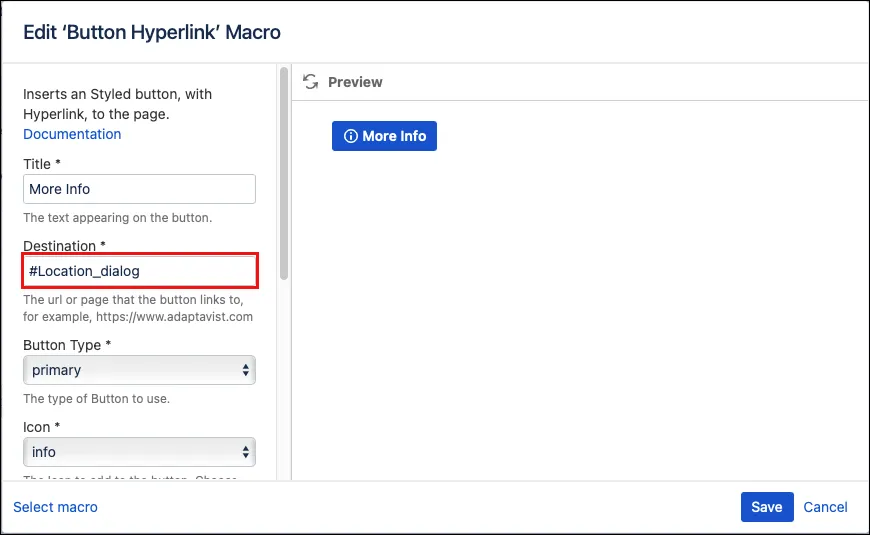This screenshot has height=535, width=870.
Task: Open the Documentation link
Action: coord(72,134)
